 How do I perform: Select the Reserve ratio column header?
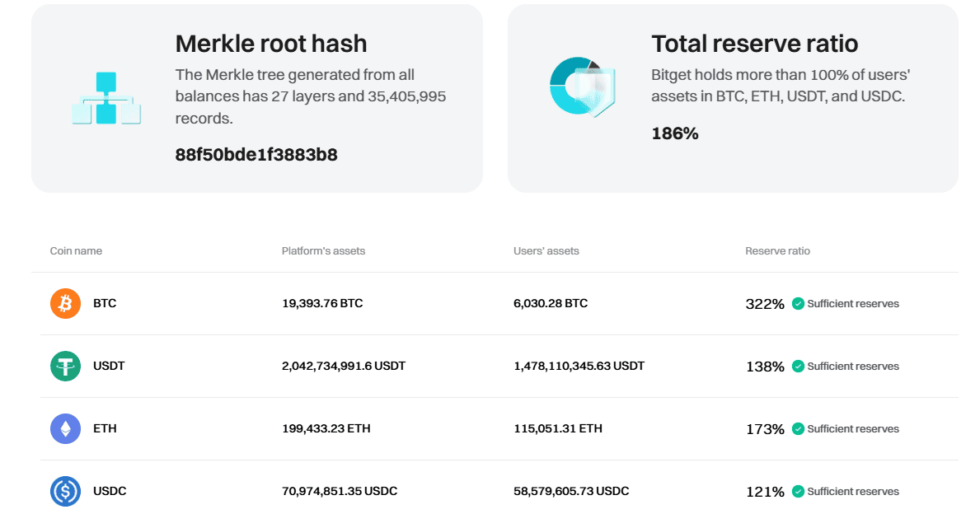[x=777, y=250]
